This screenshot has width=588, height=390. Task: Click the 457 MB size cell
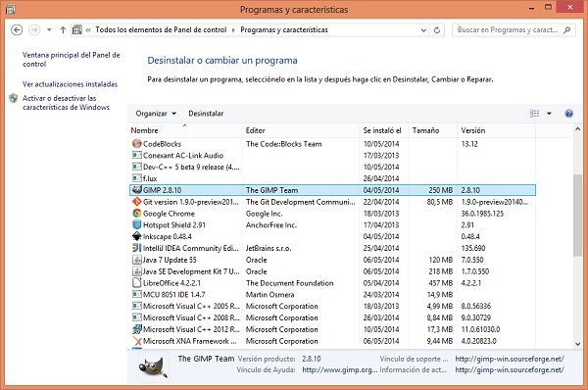point(441,283)
